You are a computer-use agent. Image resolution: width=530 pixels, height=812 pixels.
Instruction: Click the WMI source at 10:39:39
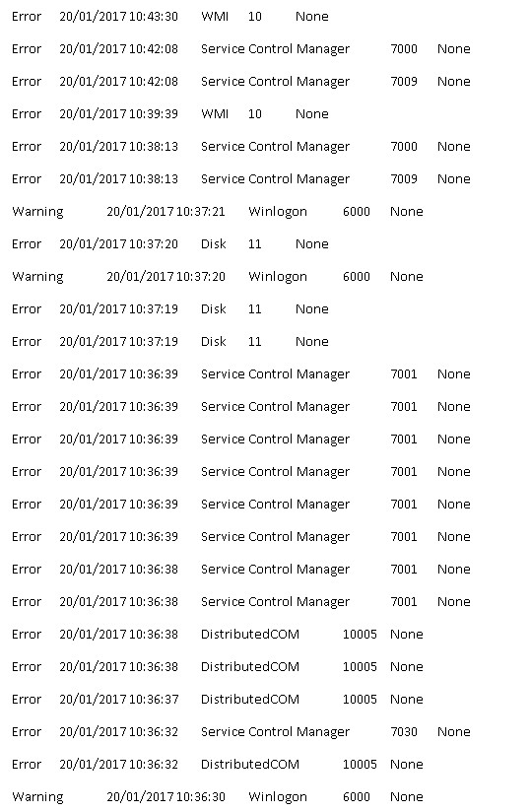pyautogui.click(x=215, y=114)
